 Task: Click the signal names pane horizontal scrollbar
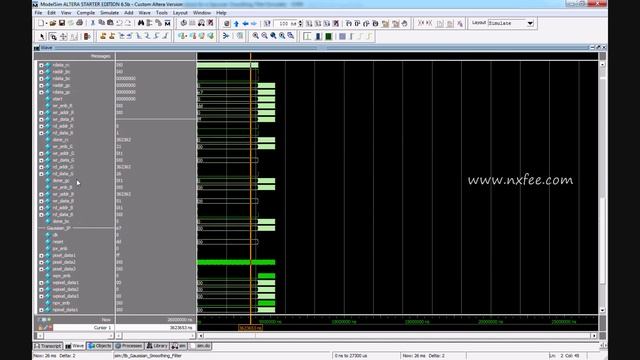coord(75,336)
